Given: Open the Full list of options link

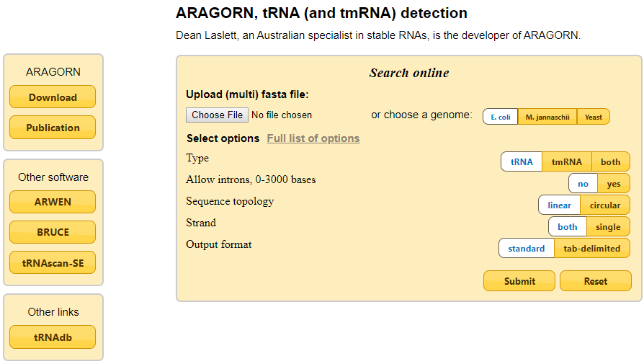Looking at the screenshot, I should tap(313, 138).
